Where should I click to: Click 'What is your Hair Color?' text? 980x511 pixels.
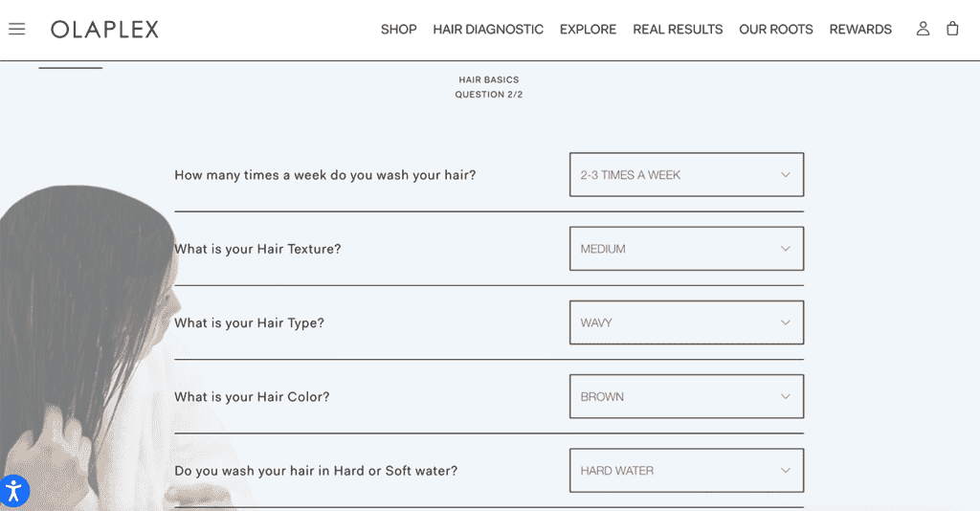point(252,397)
